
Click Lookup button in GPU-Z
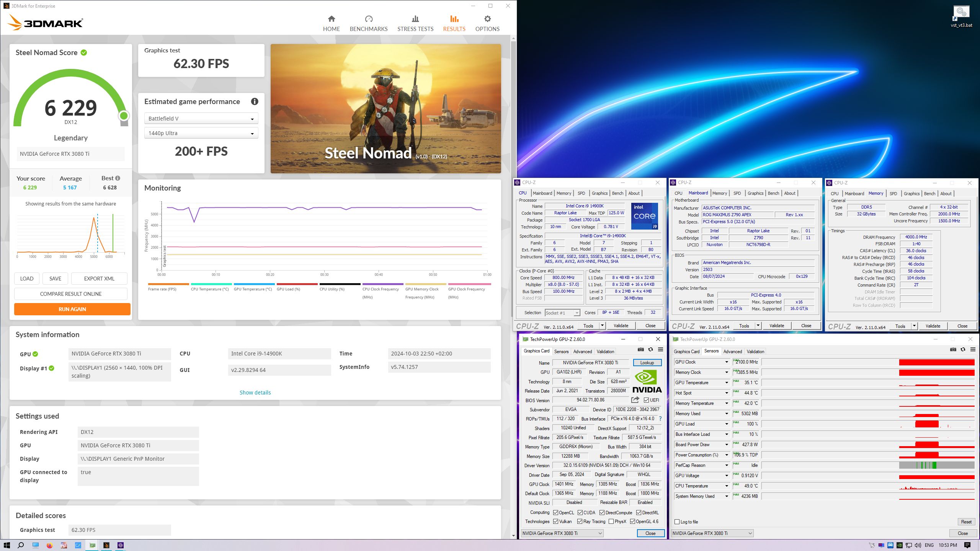pos(647,363)
